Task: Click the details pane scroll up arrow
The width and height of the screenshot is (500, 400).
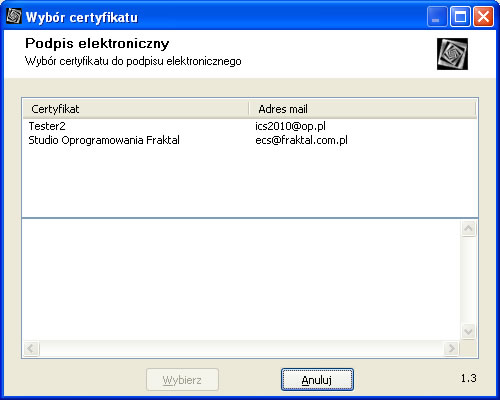Action: point(468,228)
